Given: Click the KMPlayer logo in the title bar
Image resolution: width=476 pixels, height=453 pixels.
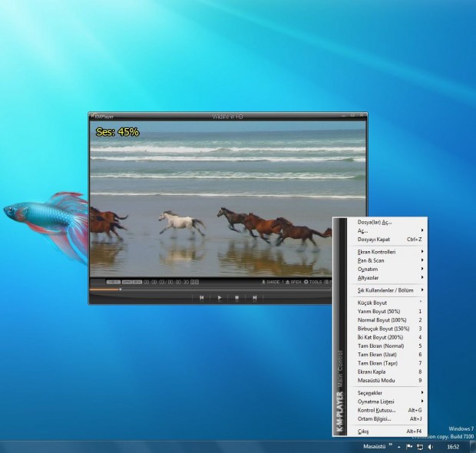Looking at the screenshot, I should coord(102,116).
